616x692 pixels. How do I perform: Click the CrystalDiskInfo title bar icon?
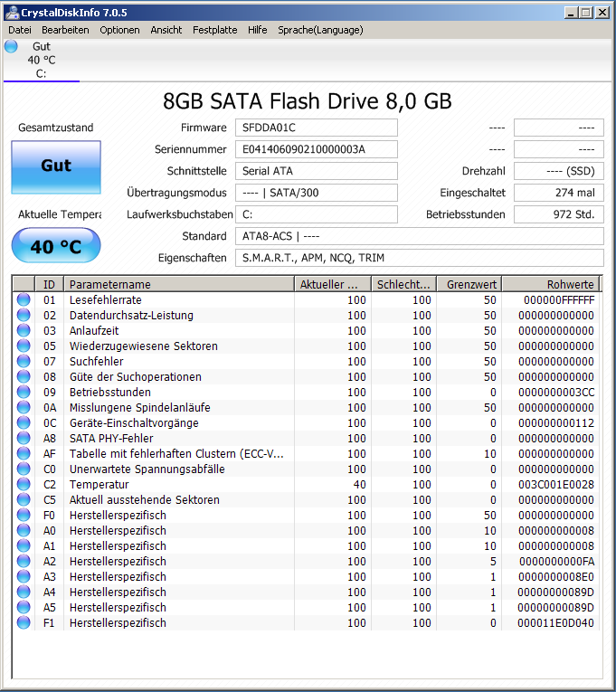(12, 13)
